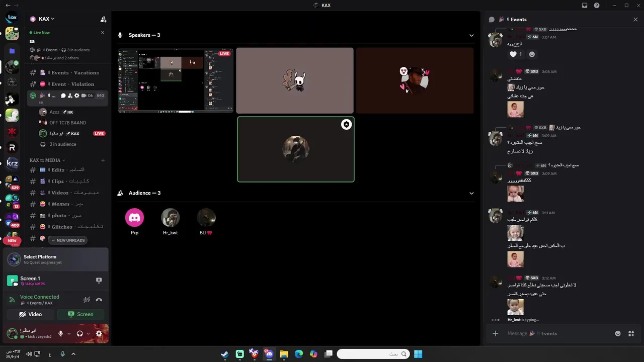Viewport: 644px width, 362px height.
Task: Open attachment plus button in message box
Action: coord(495,333)
